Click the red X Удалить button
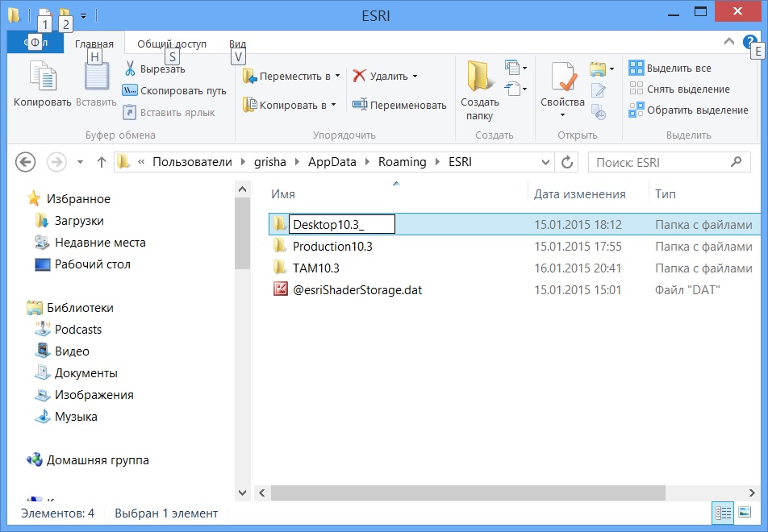 (x=380, y=76)
